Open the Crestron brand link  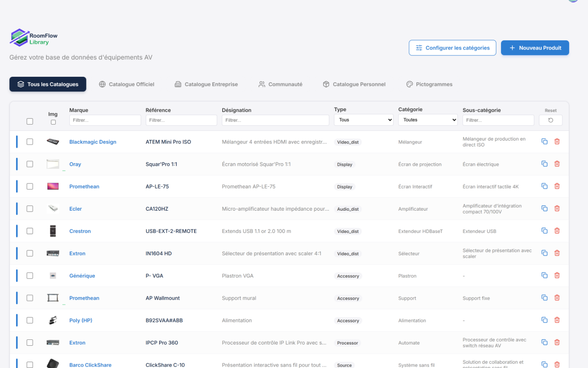pyautogui.click(x=80, y=231)
